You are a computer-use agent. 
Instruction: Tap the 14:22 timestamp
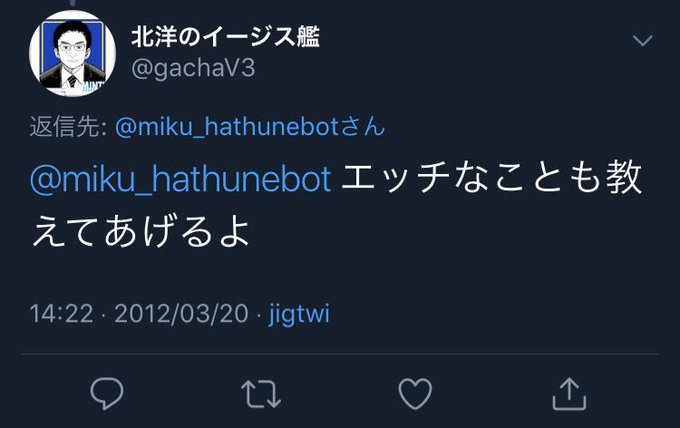click(x=62, y=313)
